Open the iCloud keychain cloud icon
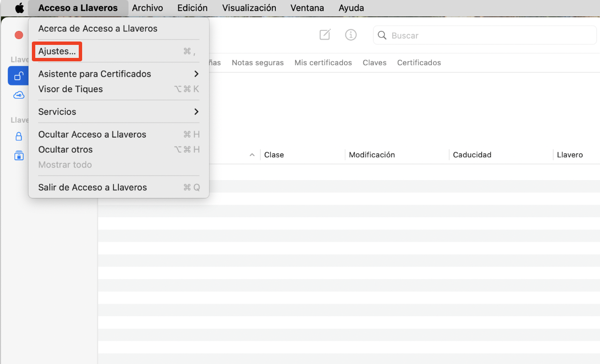Screen dimensions: 600x364 18,95
